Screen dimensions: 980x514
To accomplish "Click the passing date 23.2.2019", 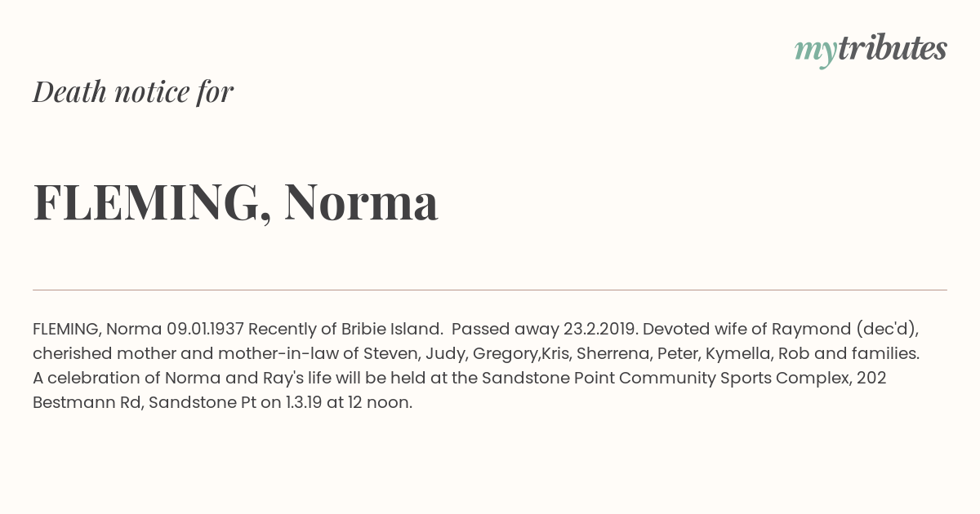I will (x=599, y=329).
